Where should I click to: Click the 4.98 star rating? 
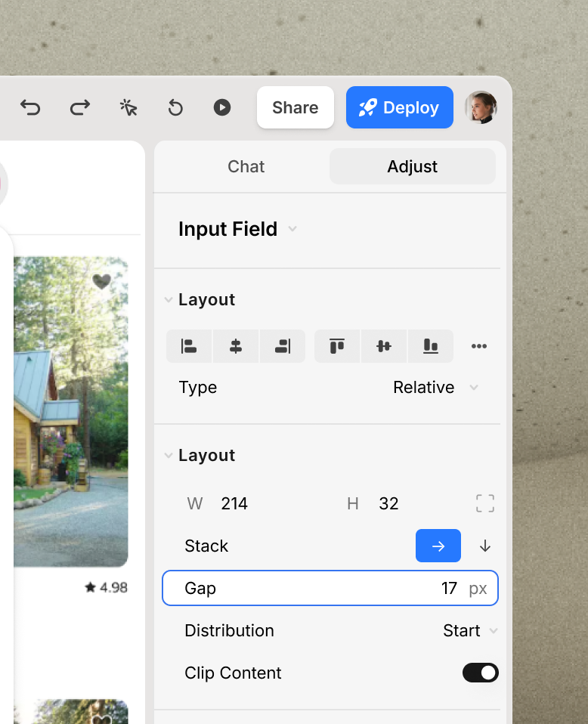[x=107, y=588]
